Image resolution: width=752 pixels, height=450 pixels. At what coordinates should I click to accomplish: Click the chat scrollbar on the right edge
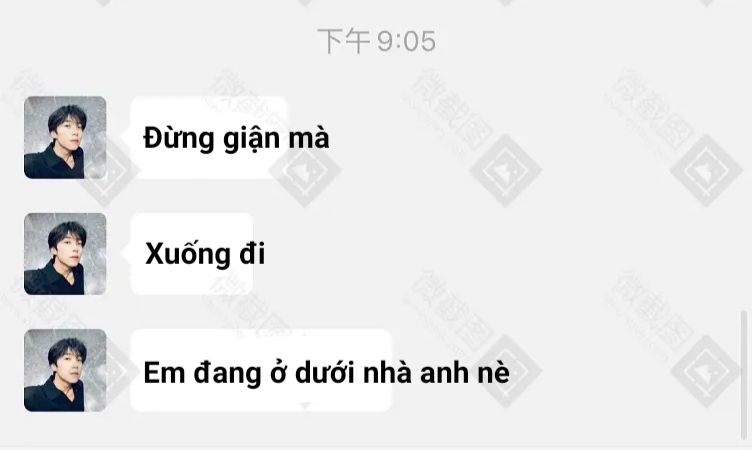click(x=744, y=375)
